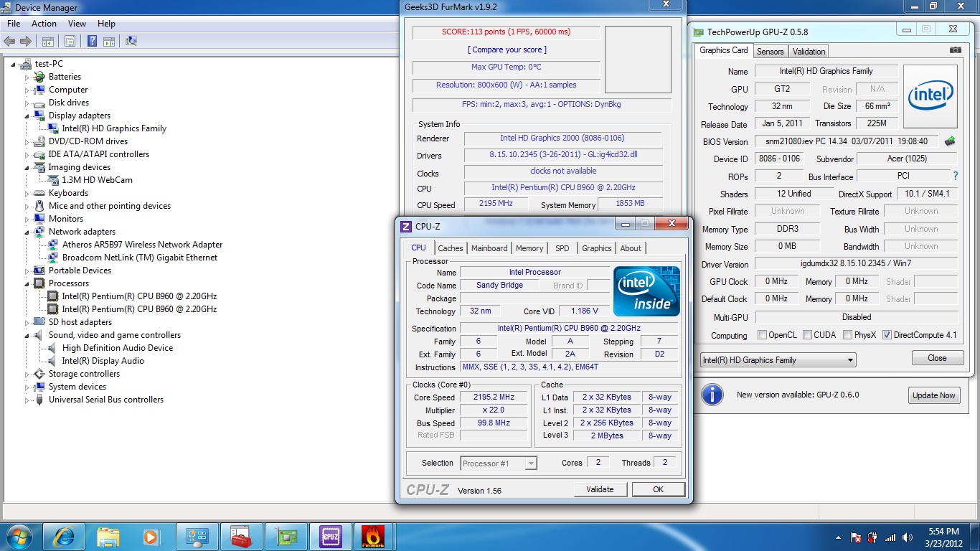Click the Update Now button in GPU-Z
The width and height of the screenshot is (980, 551).
pos(934,395)
